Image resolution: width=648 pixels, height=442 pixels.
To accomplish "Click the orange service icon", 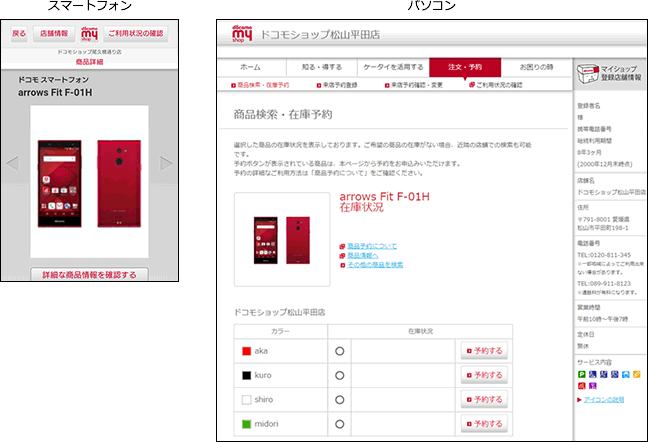I will (x=637, y=374).
